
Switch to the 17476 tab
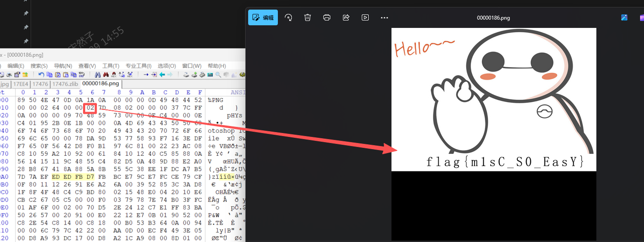[x=40, y=84]
